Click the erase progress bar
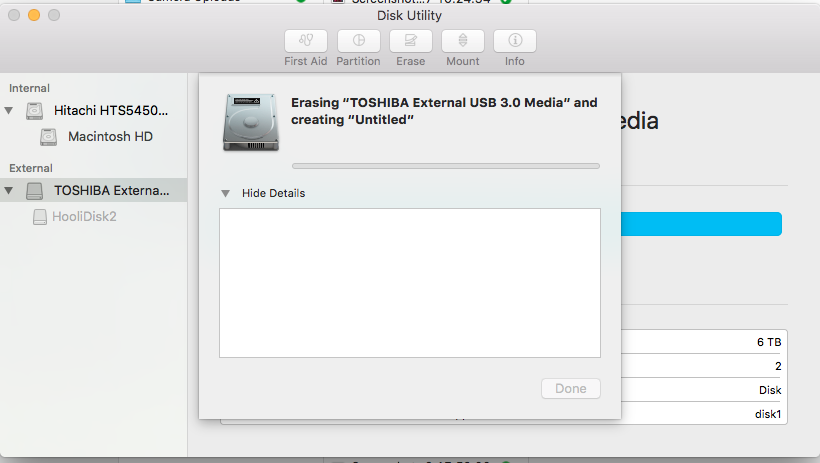This screenshot has width=820, height=463. point(446,166)
